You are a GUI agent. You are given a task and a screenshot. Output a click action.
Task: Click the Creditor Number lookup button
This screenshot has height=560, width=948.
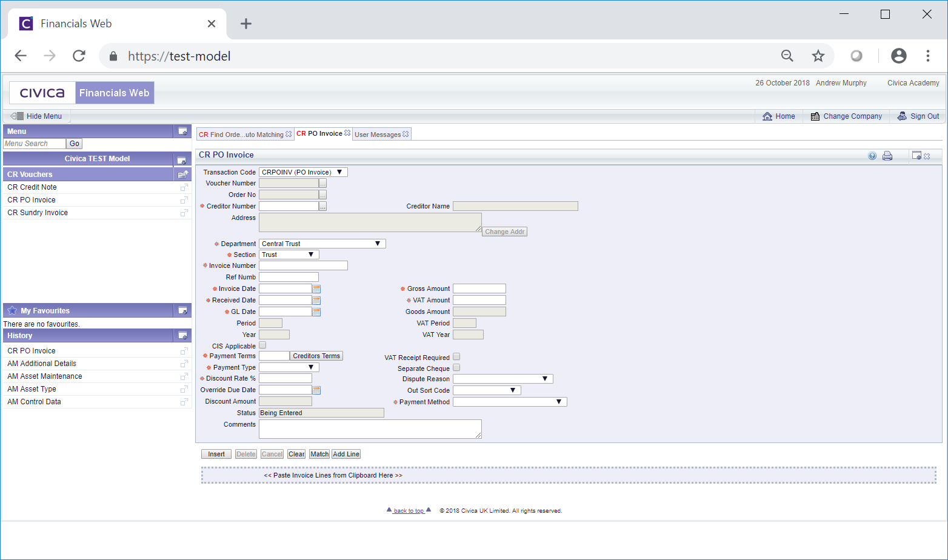(x=323, y=207)
